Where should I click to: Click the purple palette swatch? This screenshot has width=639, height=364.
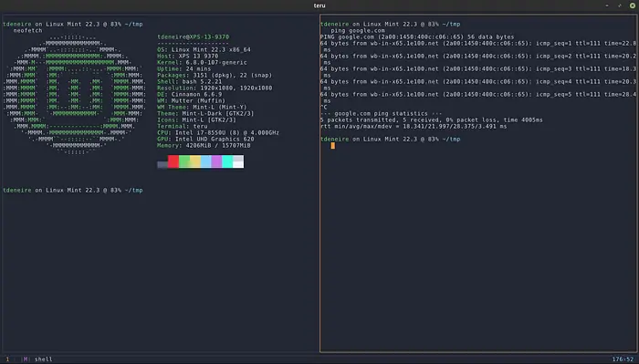tap(217, 161)
